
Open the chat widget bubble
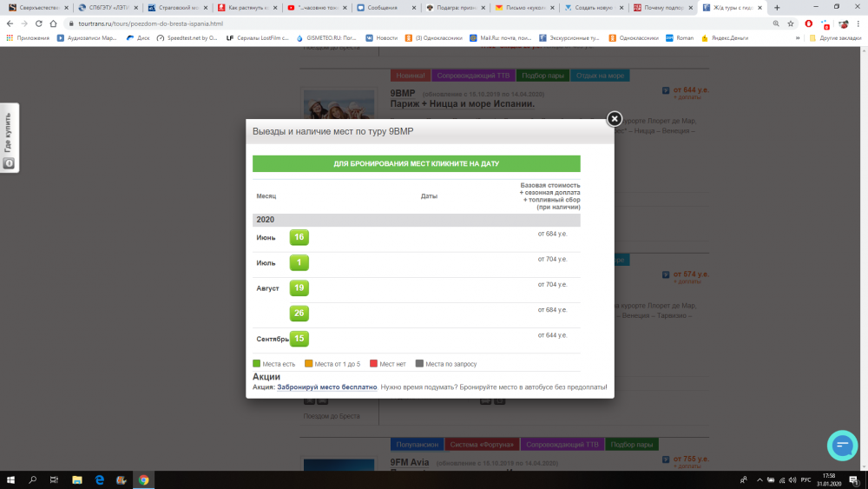point(842,444)
